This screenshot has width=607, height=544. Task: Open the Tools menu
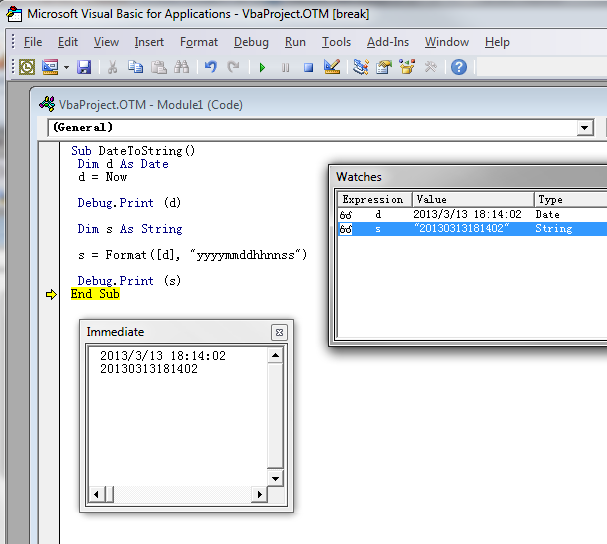[336, 42]
